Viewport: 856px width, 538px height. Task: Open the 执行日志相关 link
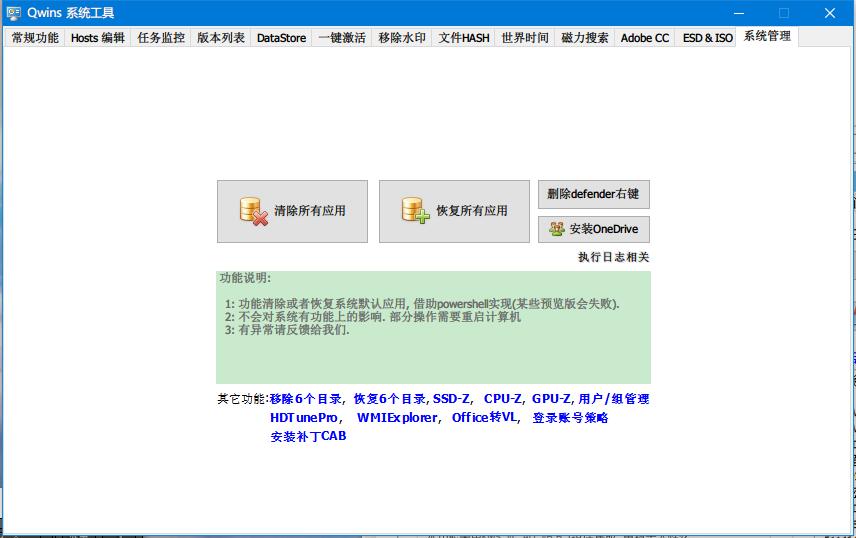pos(614,257)
